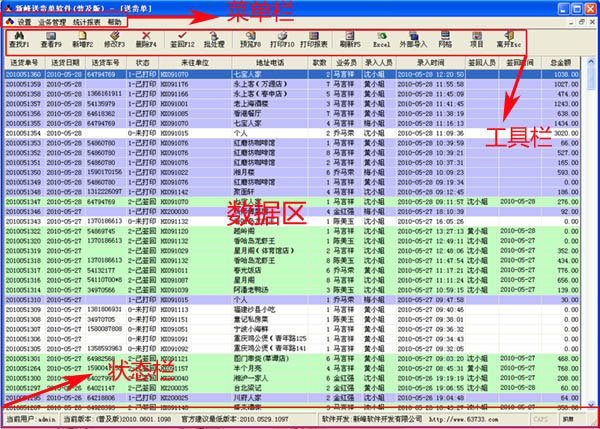The image size is (600, 429).
Task: Open the 帮助 menu
Action: click(114, 22)
